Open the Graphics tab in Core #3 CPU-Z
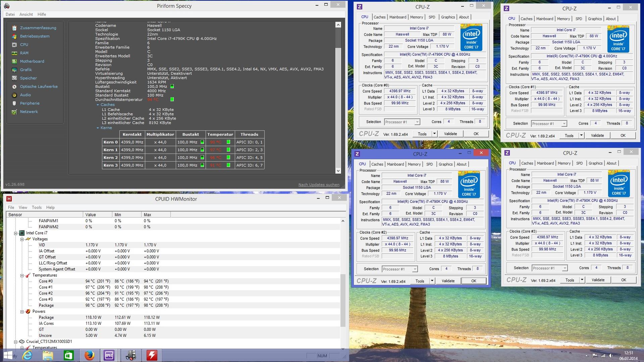The width and height of the screenshot is (644, 362). click(x=596, y=163)
